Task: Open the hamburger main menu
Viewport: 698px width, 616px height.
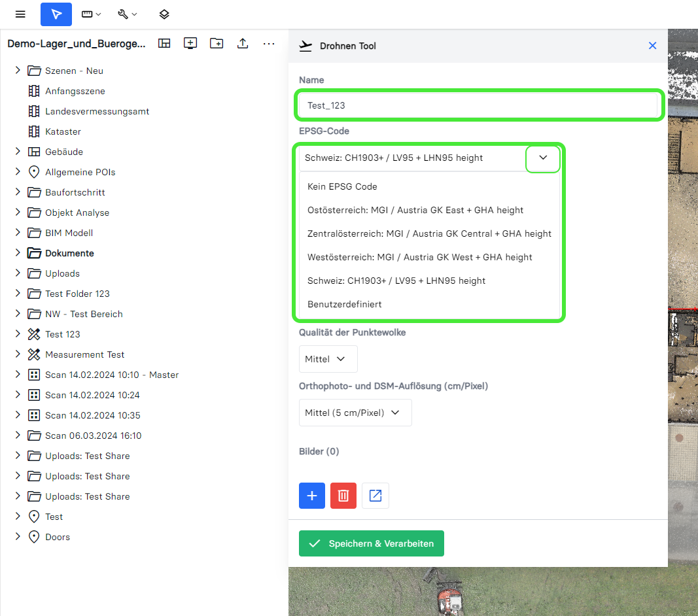Action: pos(20,14)
